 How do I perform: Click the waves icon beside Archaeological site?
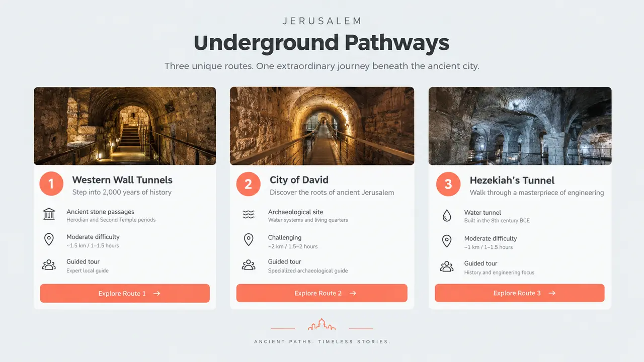(x=249, y=215)
